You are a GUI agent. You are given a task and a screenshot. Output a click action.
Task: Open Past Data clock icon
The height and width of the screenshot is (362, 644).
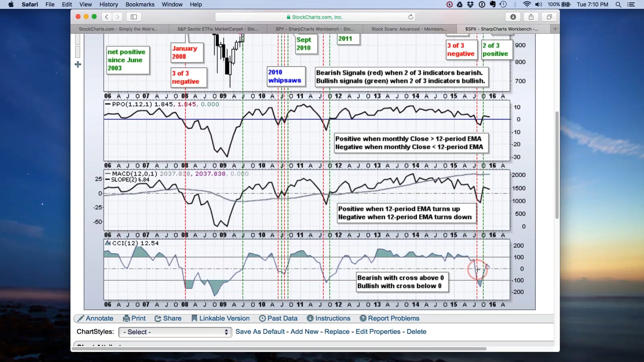(262, 318)
